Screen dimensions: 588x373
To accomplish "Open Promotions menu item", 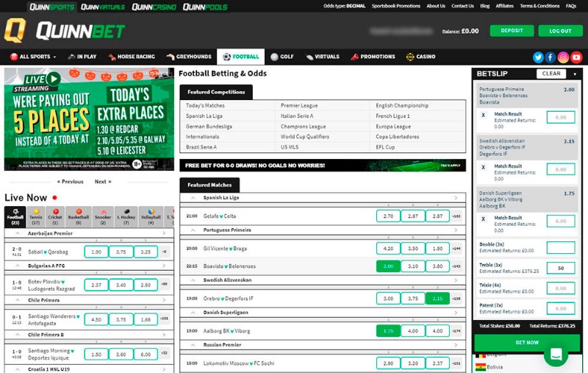I will click(373, 57).
